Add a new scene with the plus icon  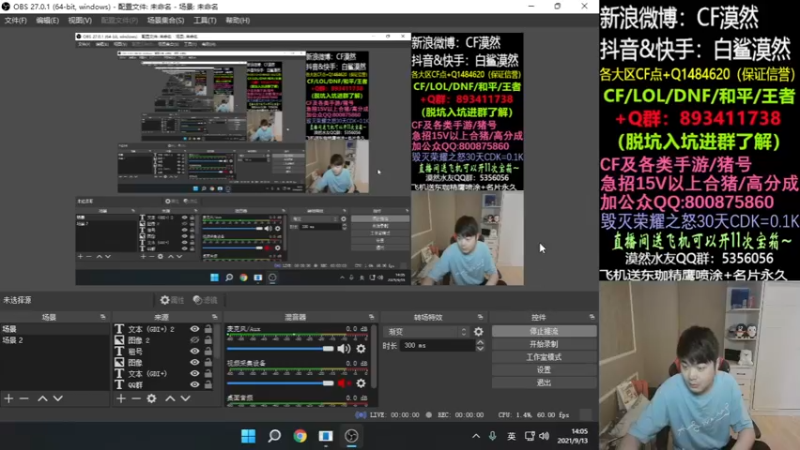[x=9, y=398]
